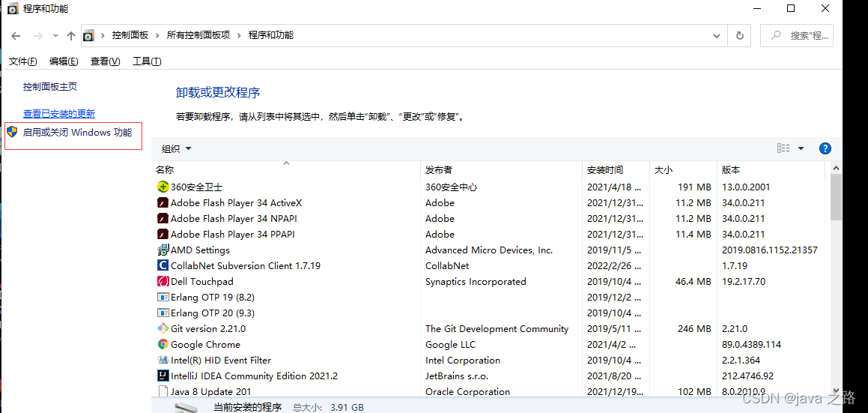
Task: Click the scrollbar down arrow
Action: [836, 391]
